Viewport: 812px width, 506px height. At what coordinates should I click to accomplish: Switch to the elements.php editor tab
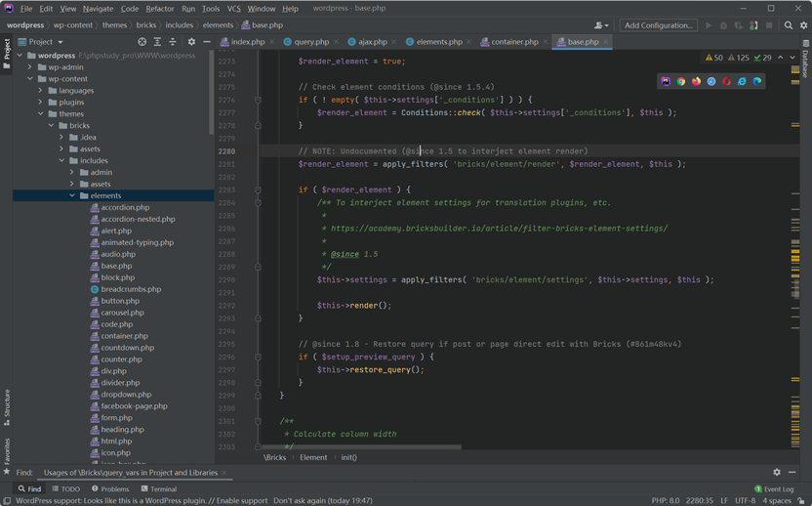(x=438, y=41)
